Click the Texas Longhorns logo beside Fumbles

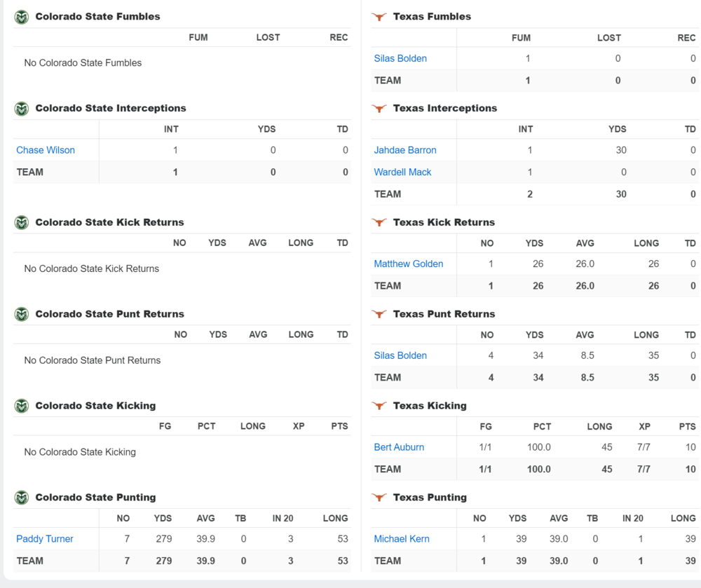[379, 17]
